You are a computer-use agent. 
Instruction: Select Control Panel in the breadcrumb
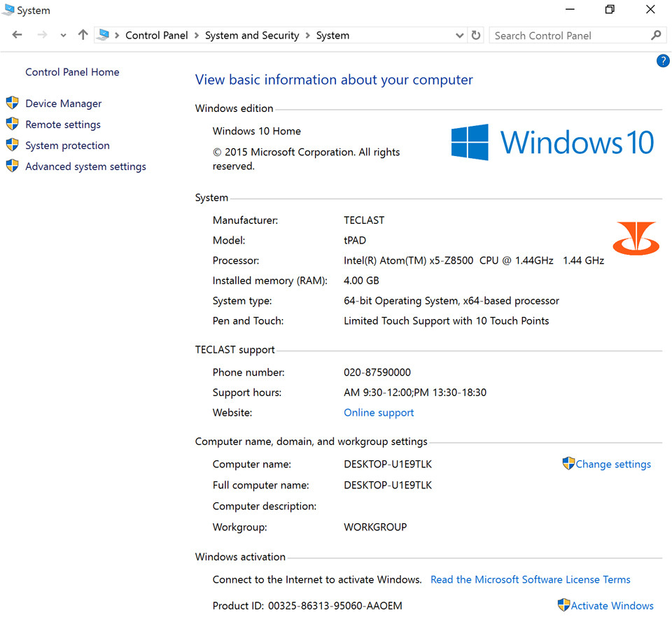pos(156,36)
